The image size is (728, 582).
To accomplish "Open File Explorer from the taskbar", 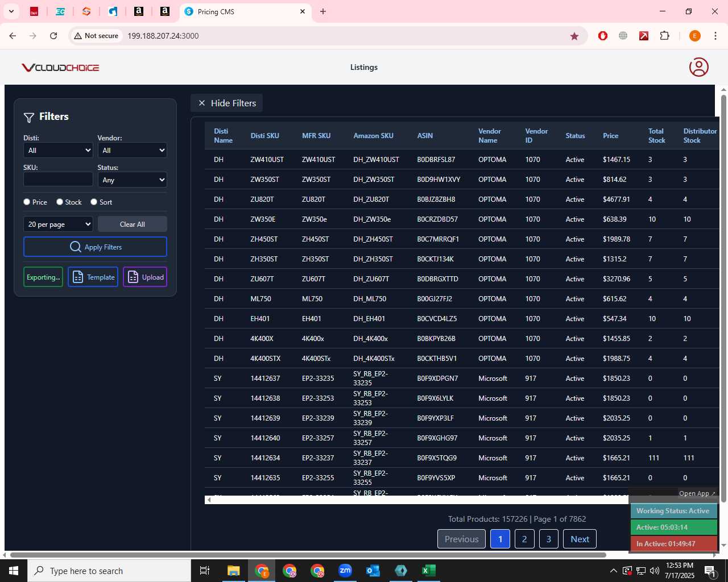I will point(234,571).
